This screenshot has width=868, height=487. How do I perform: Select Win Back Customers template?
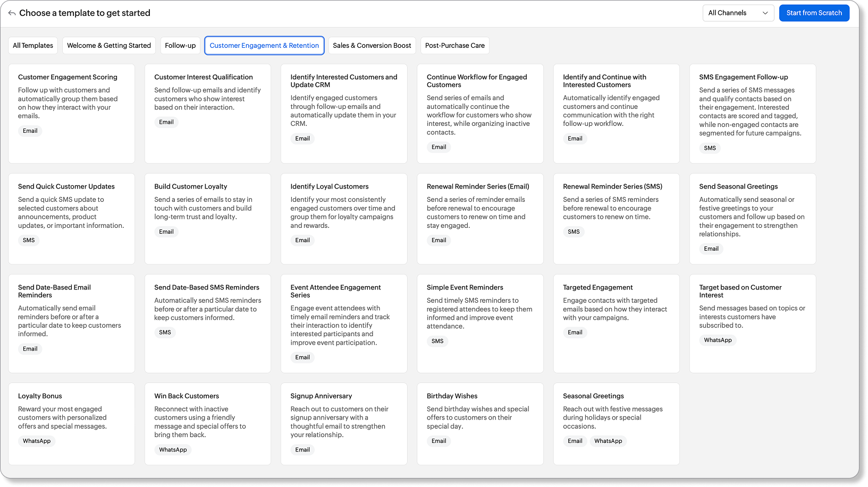coord(207,424)
